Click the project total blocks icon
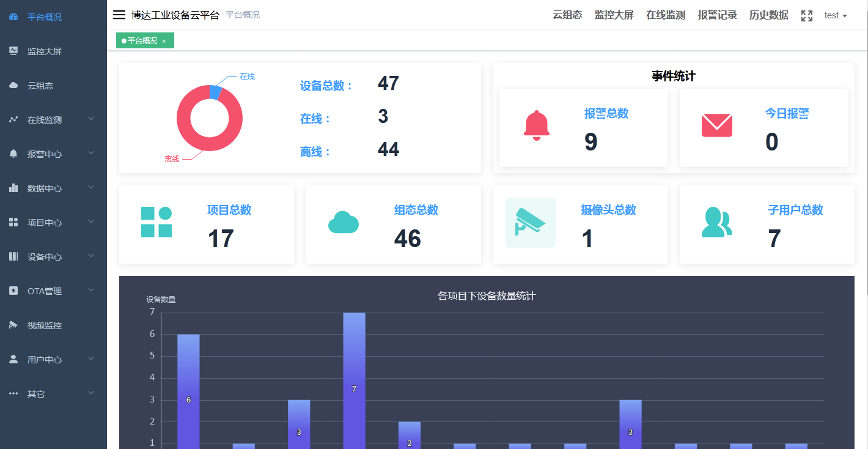This screenshot has width=868, height=449. (x=156, y=222)
